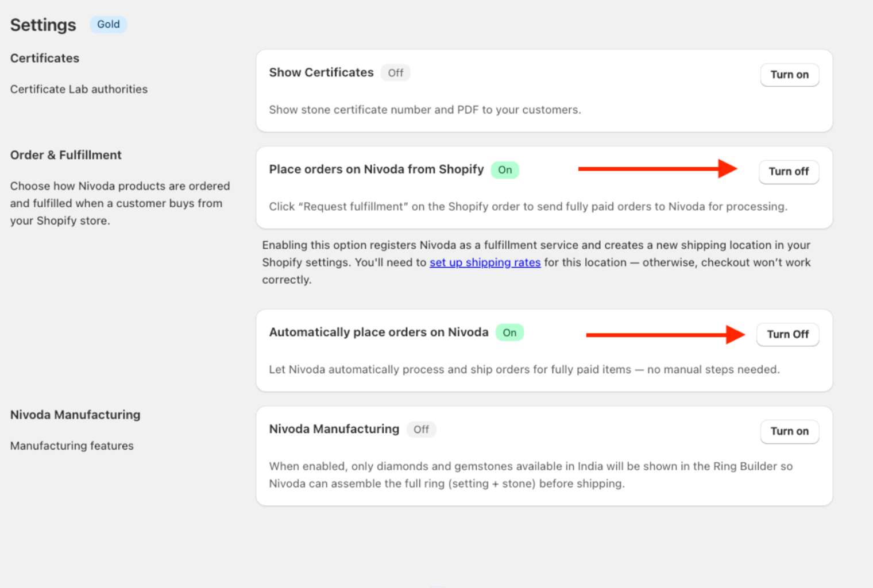This screenshot has height=588, width=873.
Task: Click the Request fulfillment description text
Action: pyautogui.click(x=528, y=207)
